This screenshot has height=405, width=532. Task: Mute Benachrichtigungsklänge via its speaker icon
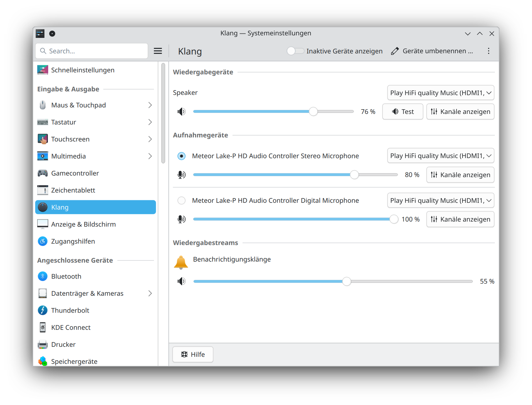(182, 281)
